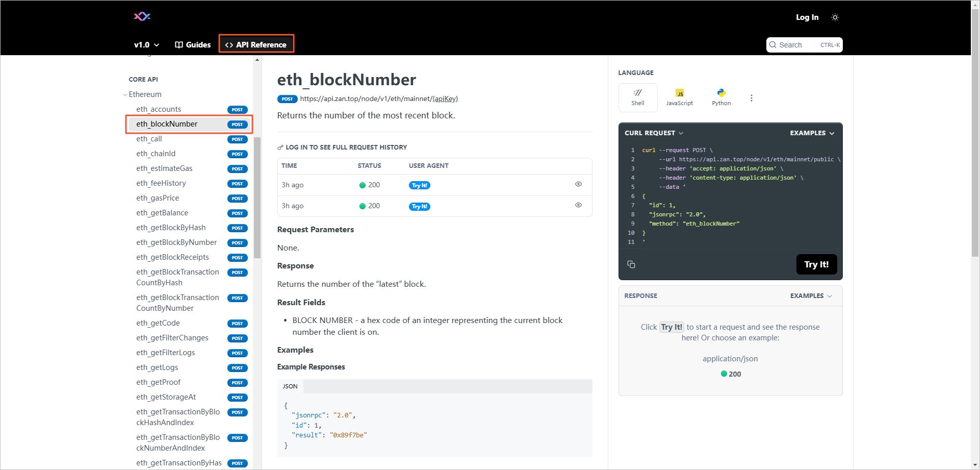Click the search magnifier icon
Screen dimensions: 980x470
[773, 45]
